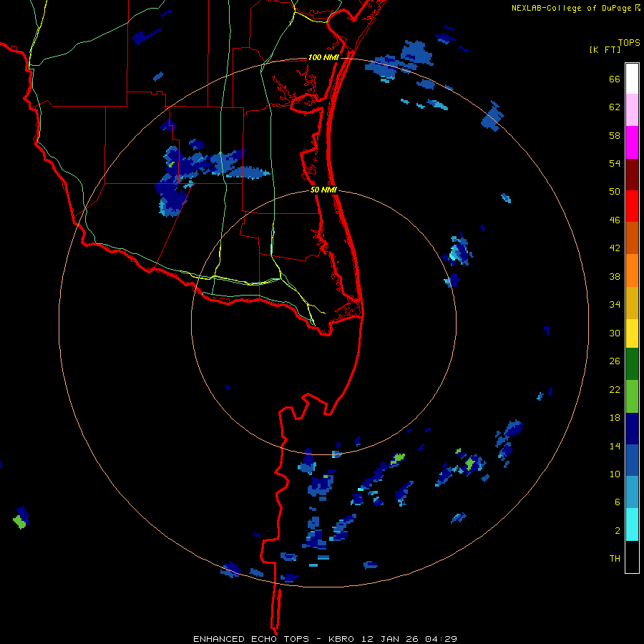The height and width of the screenshot is (644, 644).
Task: Click the yellow swatch between 30 and 34
Action: coord(632,333)
